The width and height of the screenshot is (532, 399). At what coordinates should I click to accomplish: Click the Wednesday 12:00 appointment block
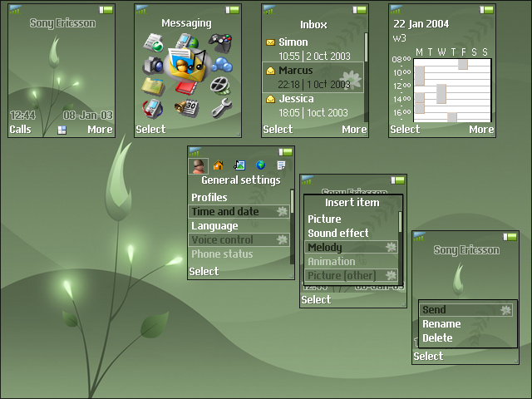[x=441, y=94]
